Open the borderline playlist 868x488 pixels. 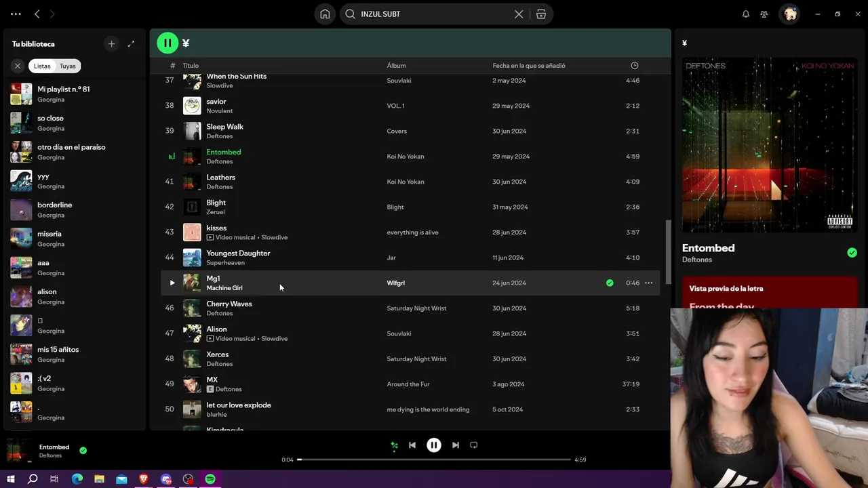75,209
